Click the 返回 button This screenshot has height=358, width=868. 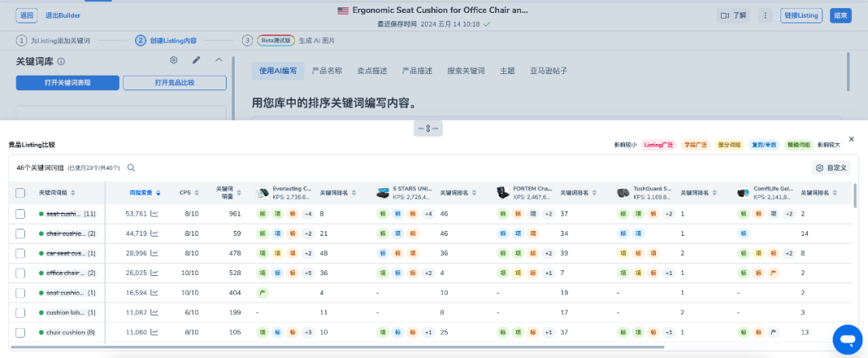pos(27,15)
